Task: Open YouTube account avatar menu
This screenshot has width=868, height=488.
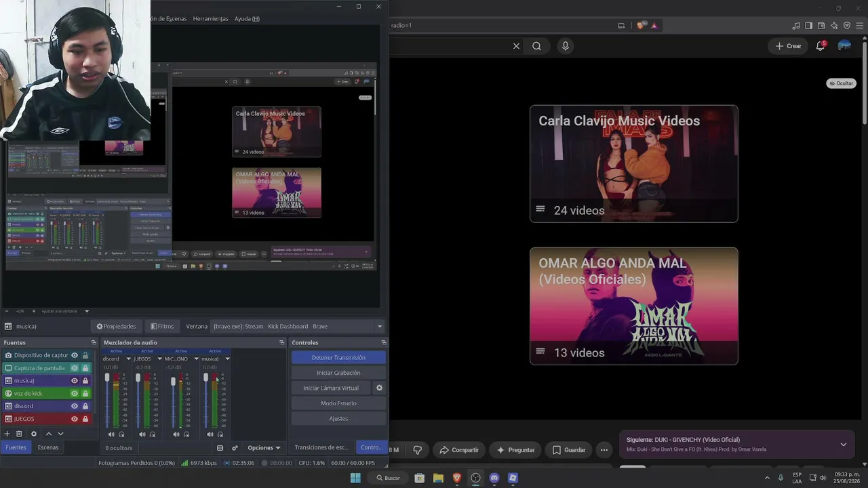Action: pos(844,45)
